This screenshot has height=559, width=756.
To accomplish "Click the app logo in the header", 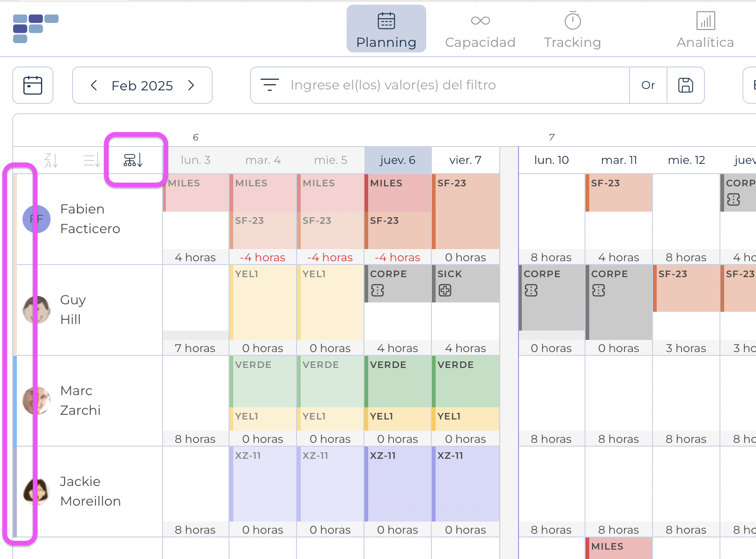I will [35, 28].
